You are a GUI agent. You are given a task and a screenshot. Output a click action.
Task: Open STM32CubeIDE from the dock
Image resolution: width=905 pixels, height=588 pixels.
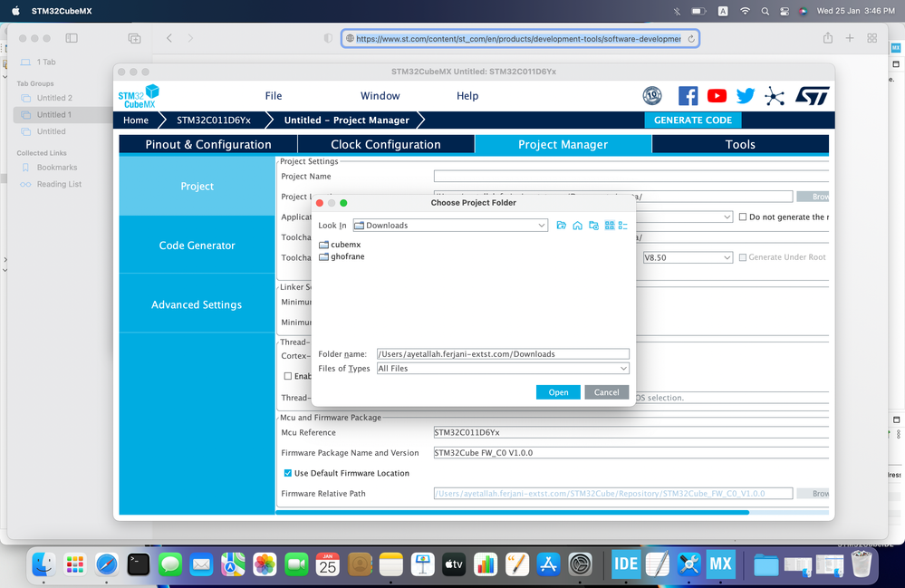[625, 564]
